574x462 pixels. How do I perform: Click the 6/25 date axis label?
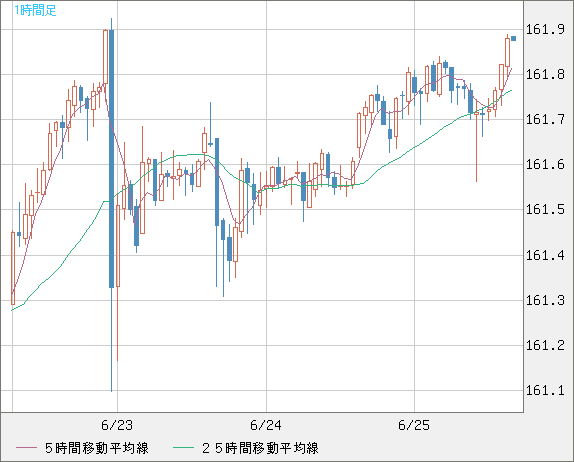(x=414, y=425)
